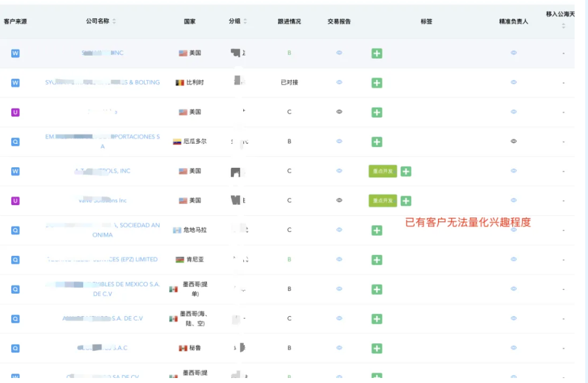Click the purple U source icon for Valve Solutions Inc
The height and width of the screenshot is (383, 588).
coord(16,201)
